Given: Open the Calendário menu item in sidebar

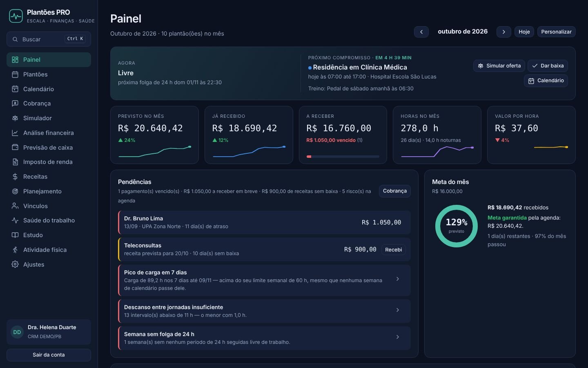Looking at the screenshot, I should [x=49, y=89].
